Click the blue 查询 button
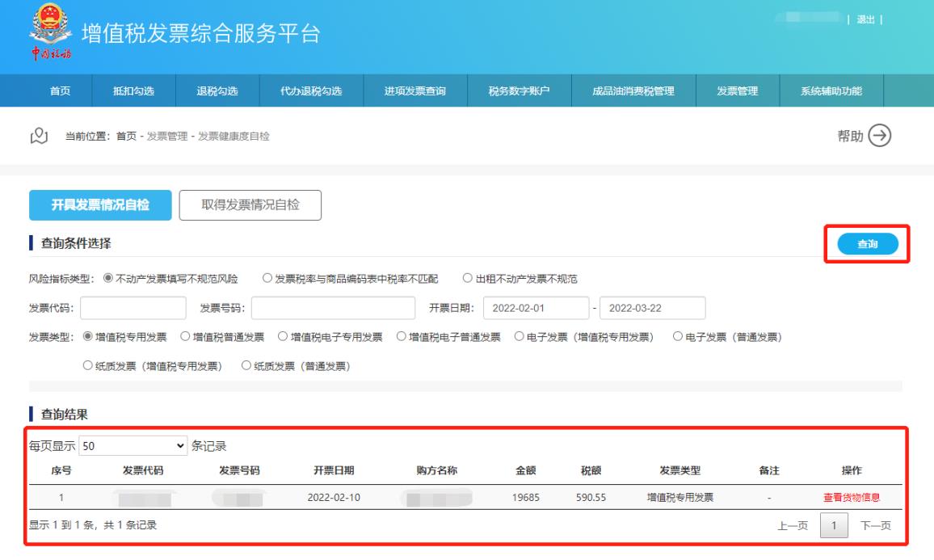The width and height of the screenshot is (934, 560). click(867, 244)
